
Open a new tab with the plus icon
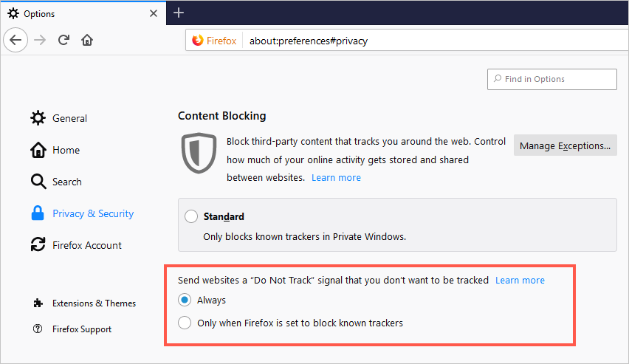coord(179,13)
